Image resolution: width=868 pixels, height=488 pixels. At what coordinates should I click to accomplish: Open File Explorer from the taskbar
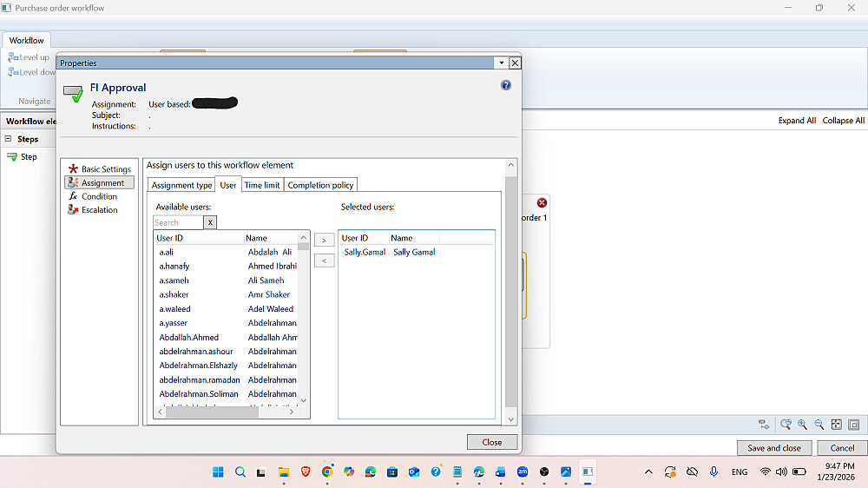(x=284, y=472)
